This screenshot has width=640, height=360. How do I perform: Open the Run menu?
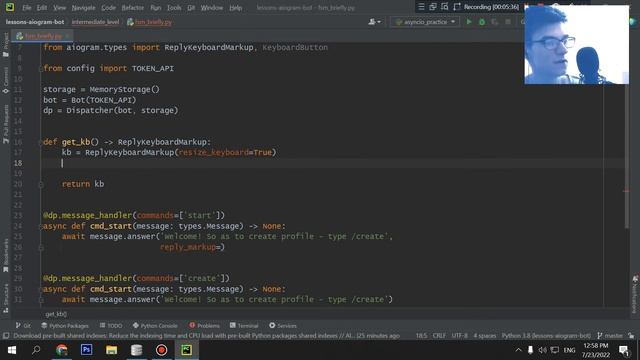(156, 8)
